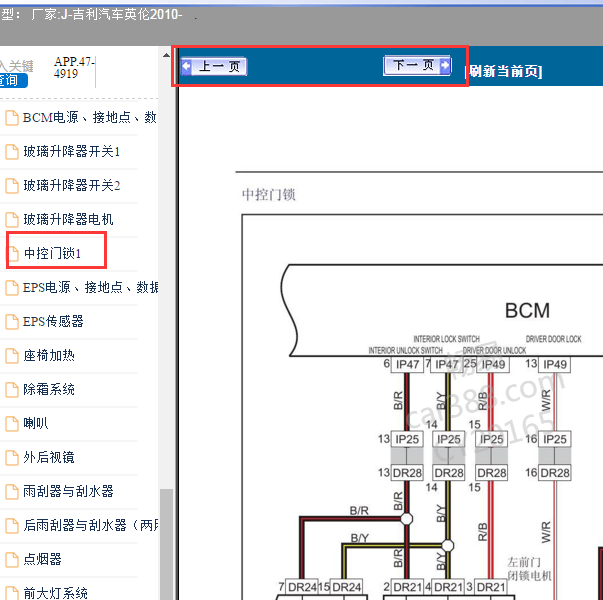The height and width of the screenshot is (600, 603).
Task: Click file icon beside BCM电源
Action: (x=12, y=118)
